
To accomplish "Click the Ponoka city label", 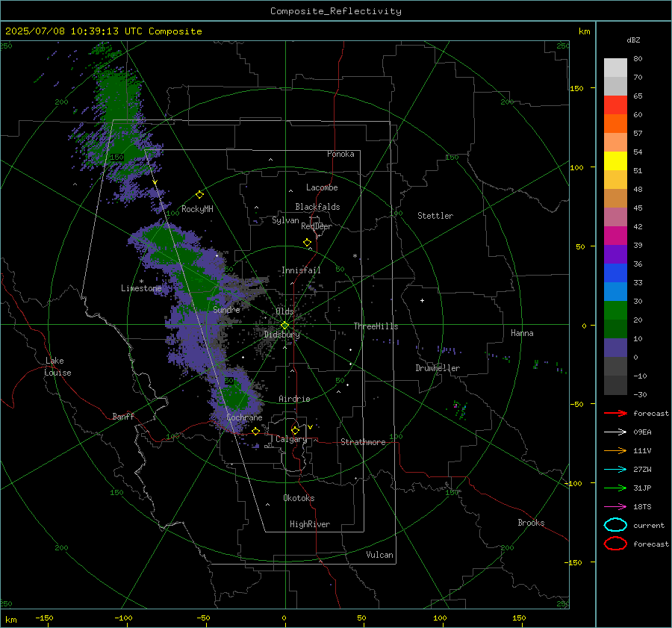I will (x=340, y=154).
